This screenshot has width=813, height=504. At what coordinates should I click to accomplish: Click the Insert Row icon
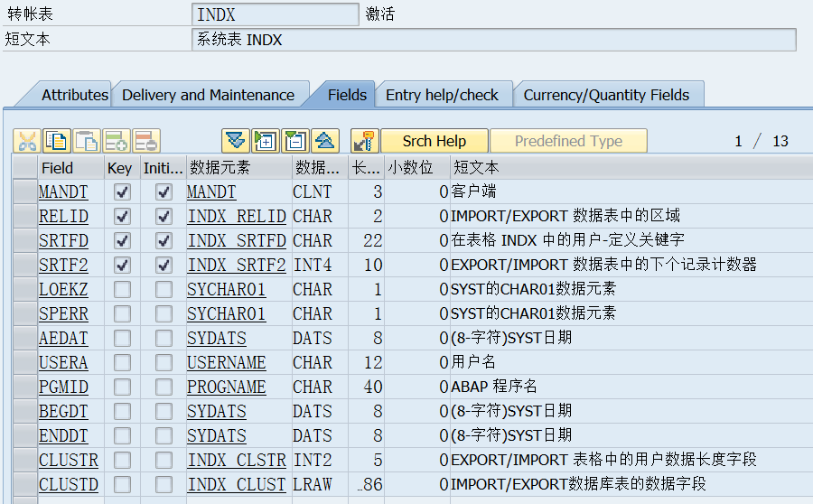click(x=117, y=141)
